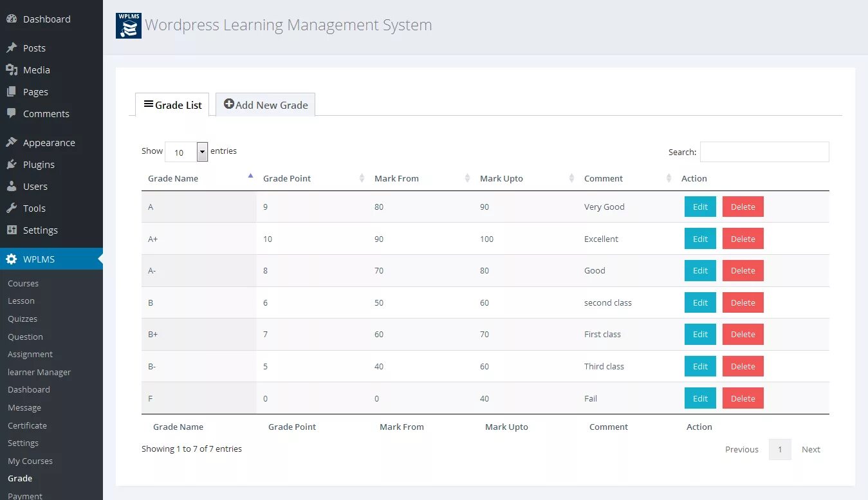Click the Dashboard gauge icon in sidebar
Viewport: 868px width, 500px height.
tap(12, 19)
